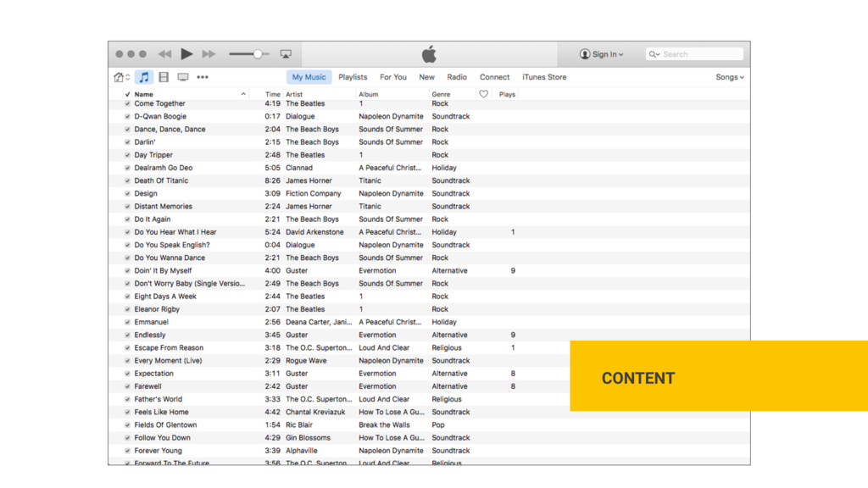Viewport: 868px width, 488px height.
Task: Click artist Chantal Kreviazuk
Action: [x=315, y=413]
